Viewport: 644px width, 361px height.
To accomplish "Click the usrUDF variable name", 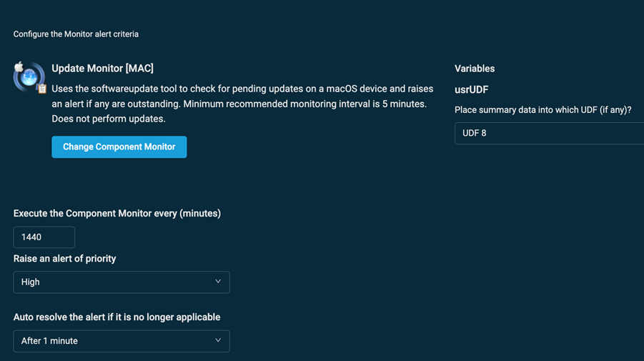I will (x=471, y=90).
